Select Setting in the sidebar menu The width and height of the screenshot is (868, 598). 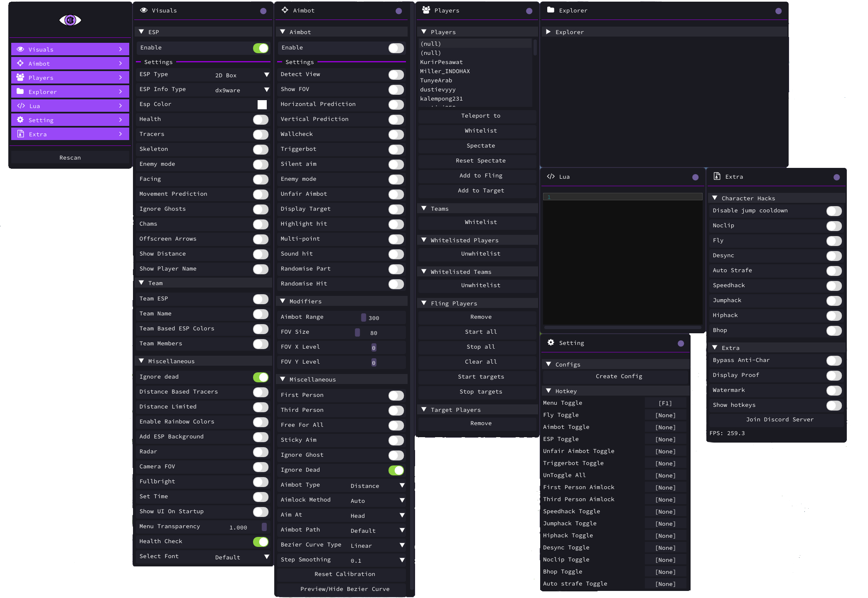[x=70, y=120]
